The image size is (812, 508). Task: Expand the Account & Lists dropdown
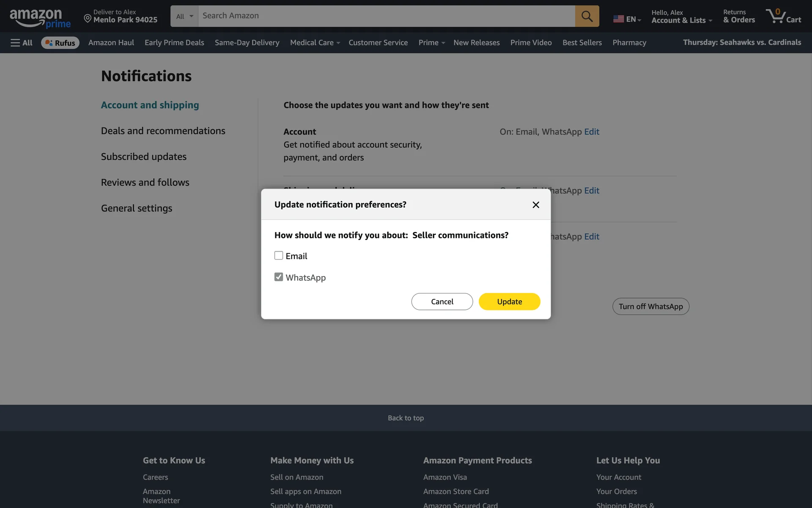pyautogui.click(x=681, y=20)
